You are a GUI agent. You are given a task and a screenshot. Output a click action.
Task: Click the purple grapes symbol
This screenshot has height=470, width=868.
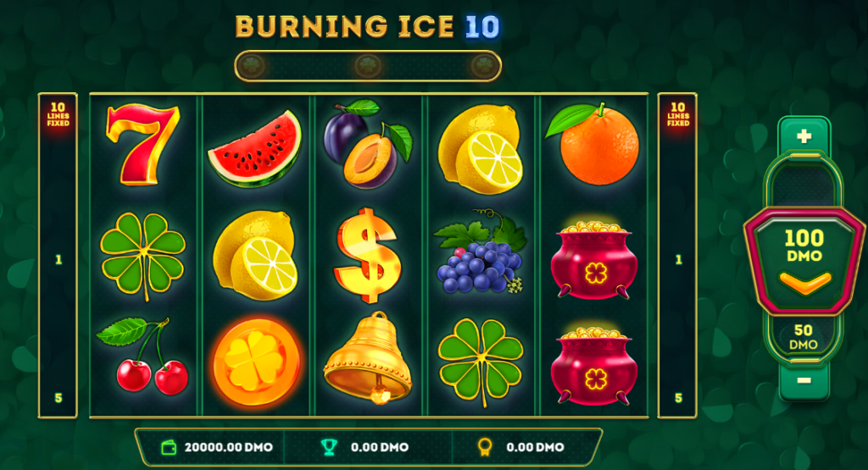[x=480, y=252]
